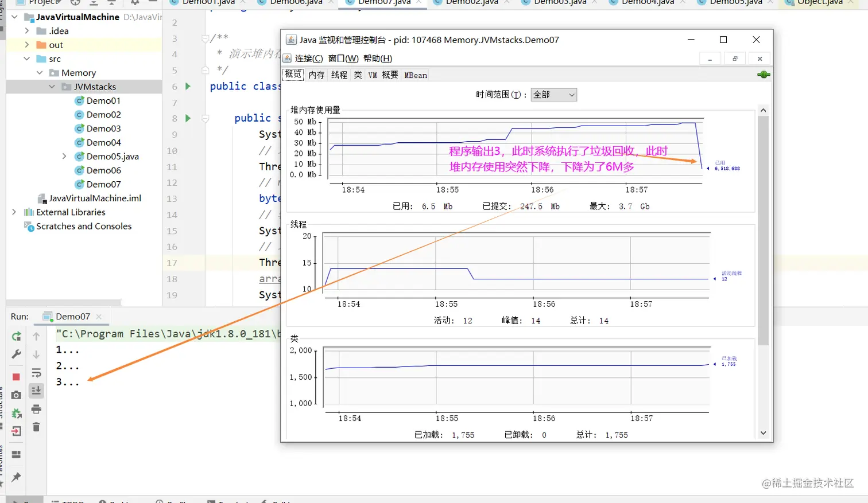Click run gutter arrow on line 8
868x503 pixels.
[188, 118]
